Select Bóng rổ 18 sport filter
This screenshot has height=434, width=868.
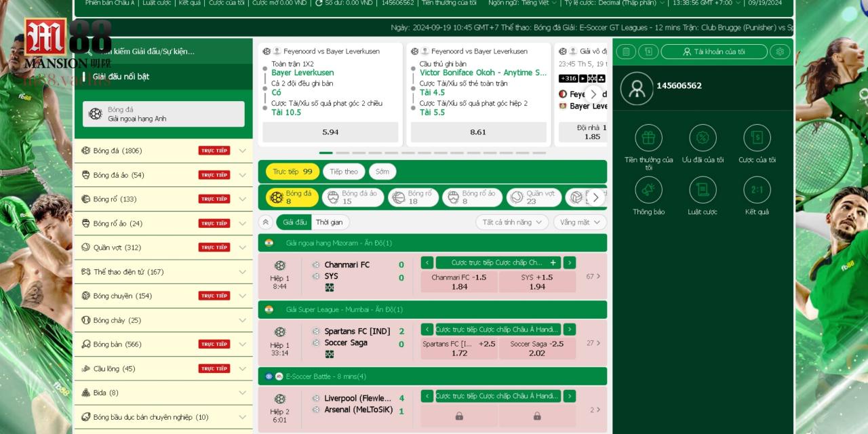click(x=414, y=197)
